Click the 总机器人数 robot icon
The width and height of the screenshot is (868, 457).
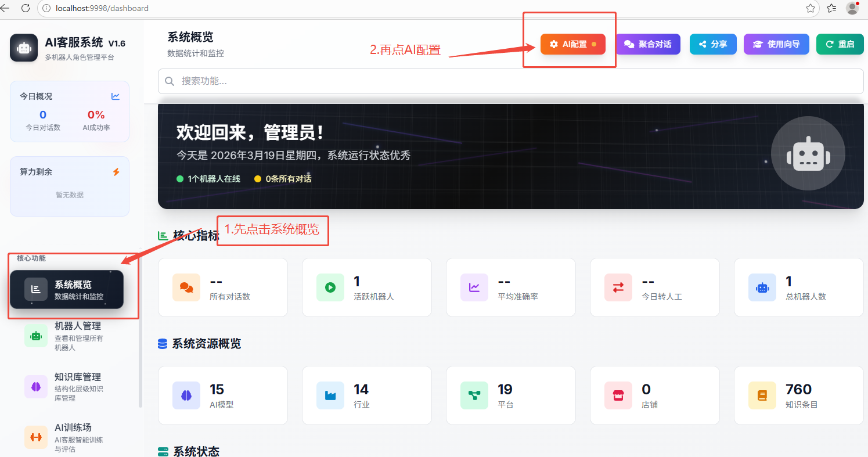pyautogui.click(x=762, y=287)
